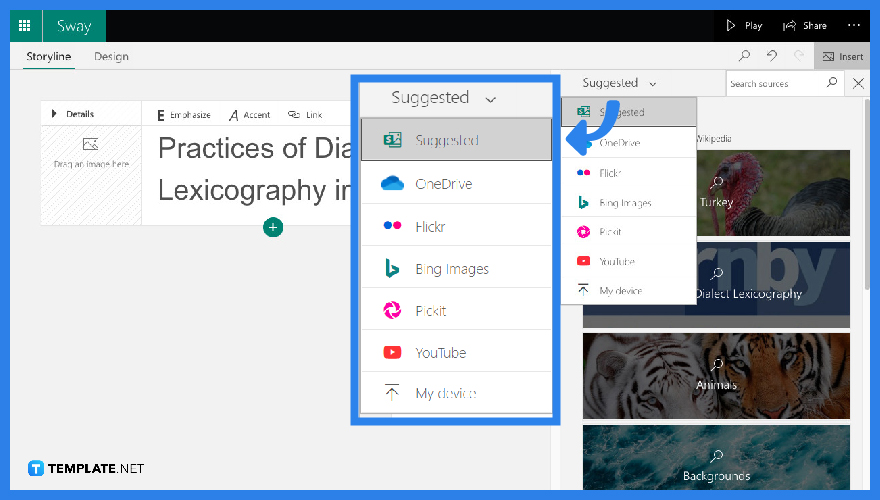
Task: Choose Bing Images in the small unmagnified list
Action: [629, 203]
